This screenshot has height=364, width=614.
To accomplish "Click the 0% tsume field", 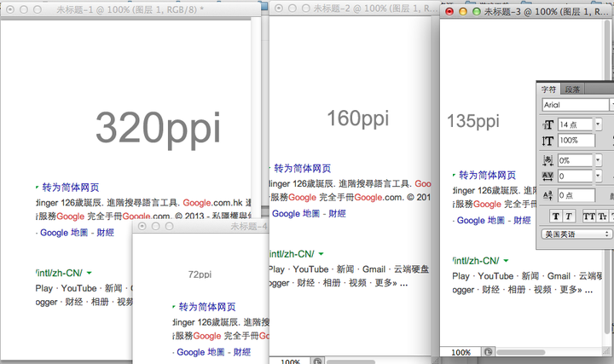I will [x=576, y=160].
